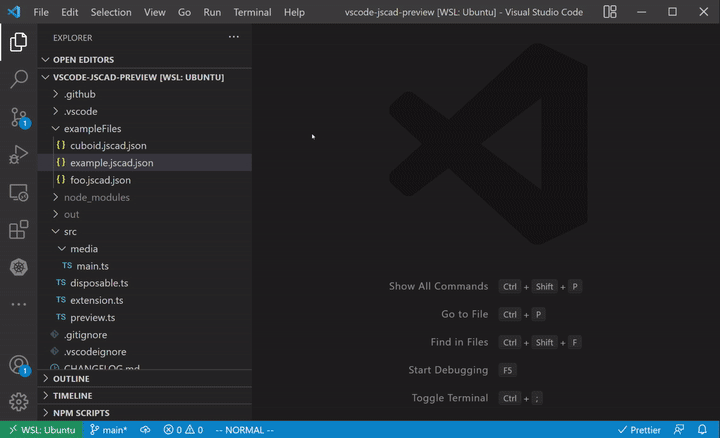The image size is (720, 438).
Task: Open disposable.ts file
Action: (x=145, y=283)
